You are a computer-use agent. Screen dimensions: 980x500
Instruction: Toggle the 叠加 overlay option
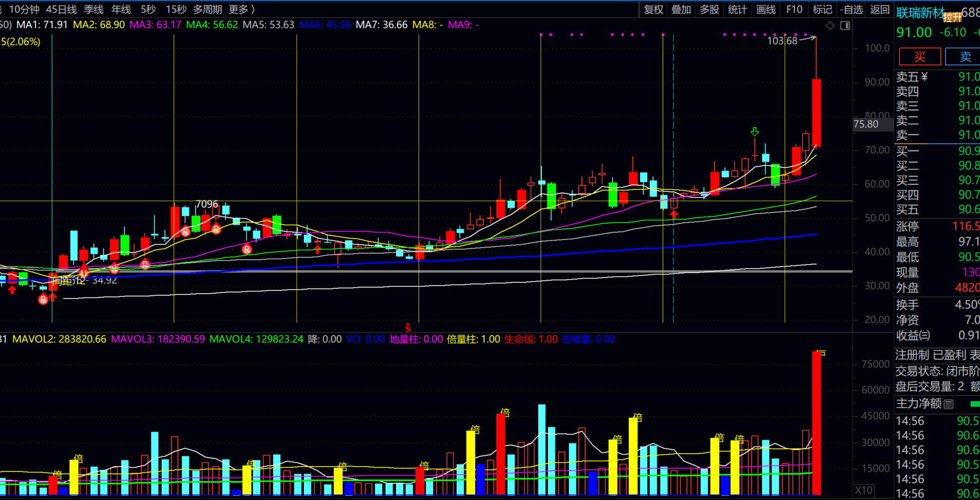pos(681,9)
